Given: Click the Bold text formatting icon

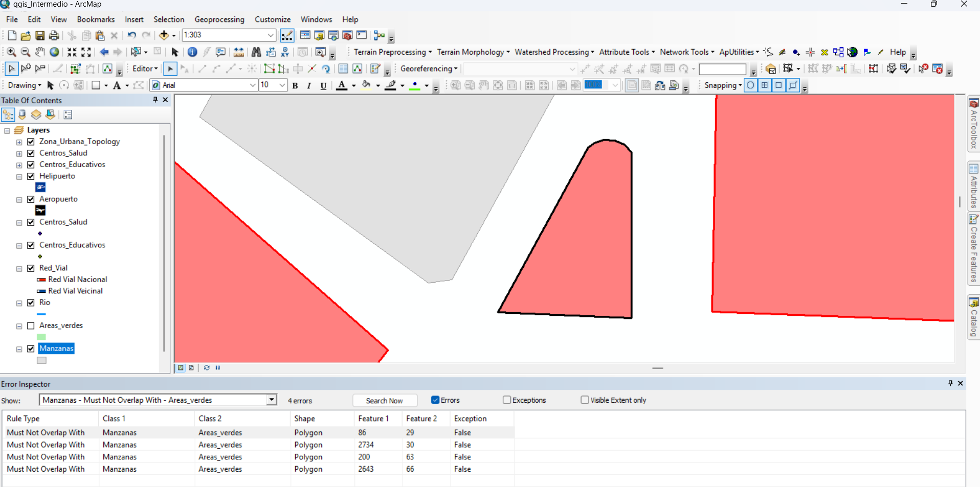Looking at the screenshot, I should (x=295, y=86).
